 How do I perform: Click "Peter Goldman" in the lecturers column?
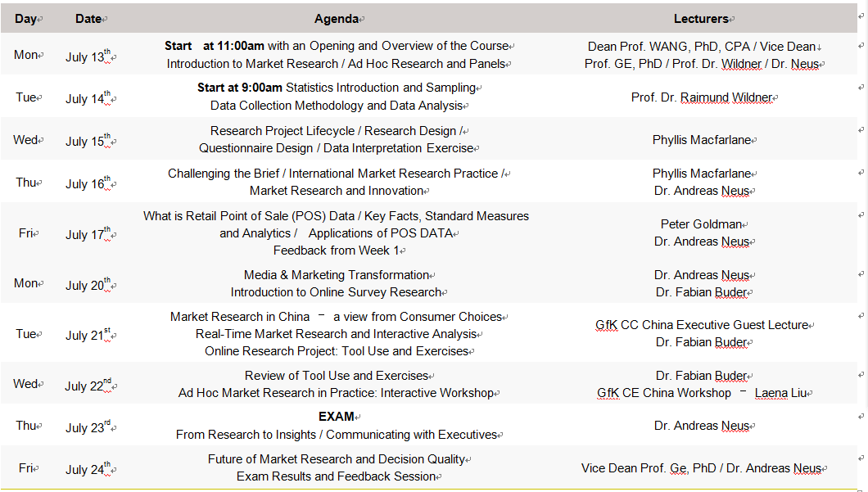pyautogui.click(x=702, y=224)
